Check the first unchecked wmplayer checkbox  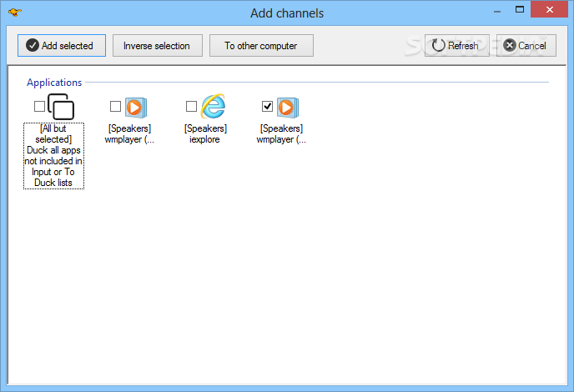tap(115, 107)
